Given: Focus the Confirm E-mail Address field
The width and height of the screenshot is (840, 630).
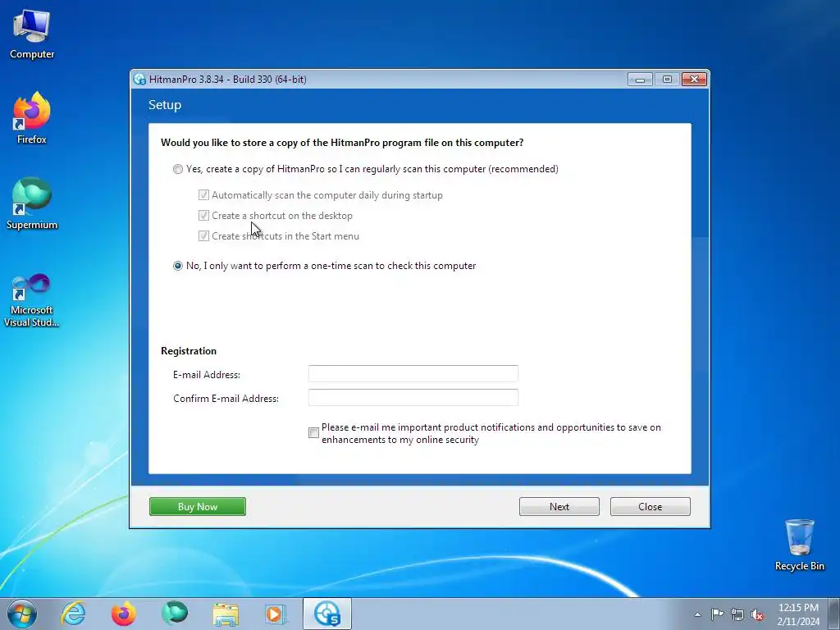Looking at the screenshot, I should pyautogui.click(x=413, y=398).
